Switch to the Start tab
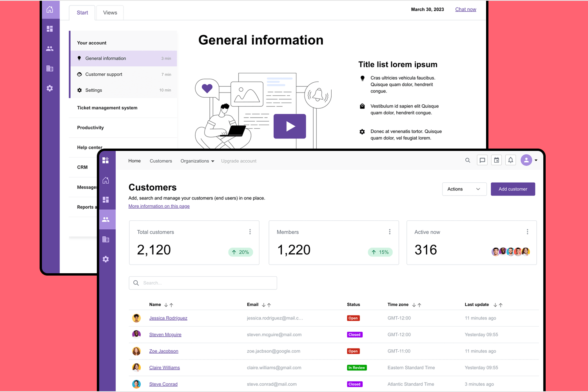 pyautogui.click(x=82, y=13)
